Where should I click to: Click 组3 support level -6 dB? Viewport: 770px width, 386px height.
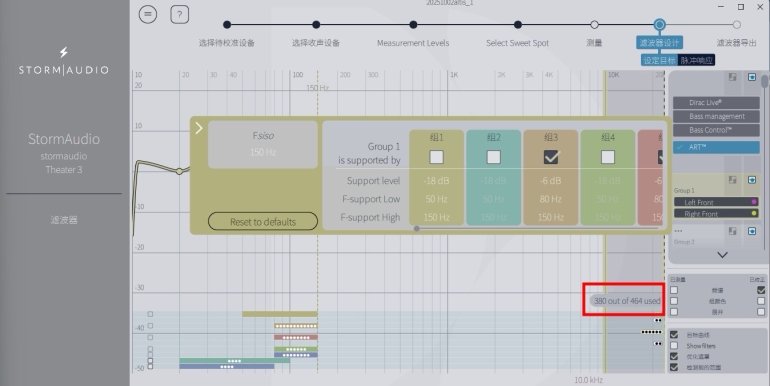tap(551, 181)
